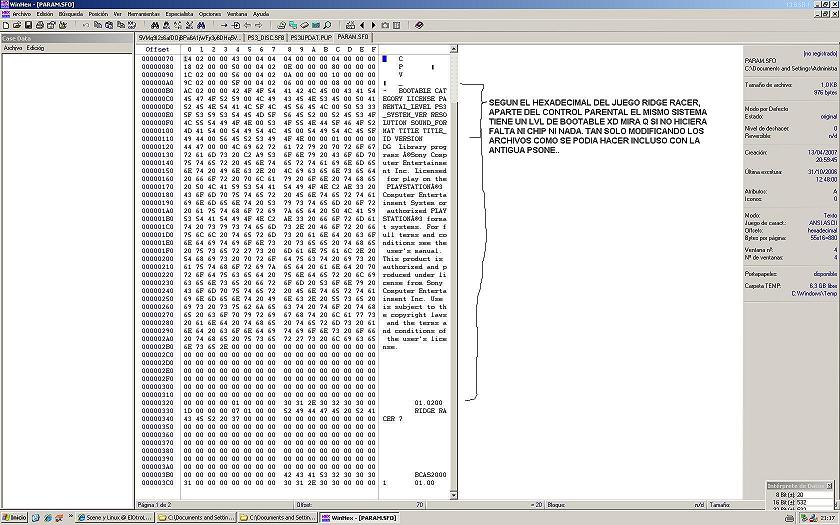The width and height of the screenshot is (840, 525).
Task: Open the Opciones menu
Action: pyautogui.click(x=209, y=13)
